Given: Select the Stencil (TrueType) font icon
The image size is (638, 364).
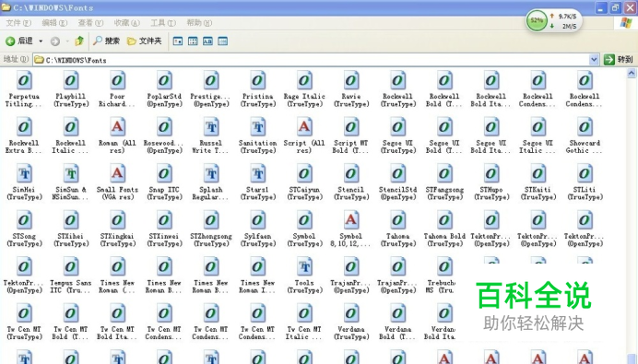Looking at the screenshot, I should (351, 173).
